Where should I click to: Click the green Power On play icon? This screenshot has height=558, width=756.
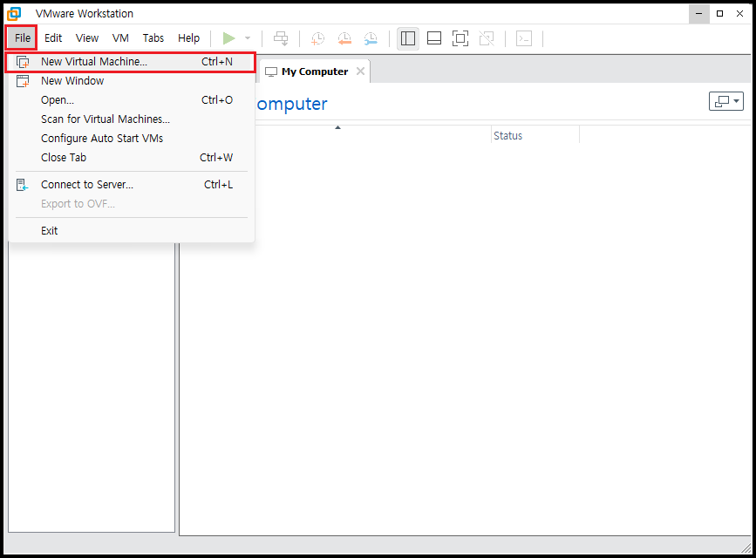[229, 38]
